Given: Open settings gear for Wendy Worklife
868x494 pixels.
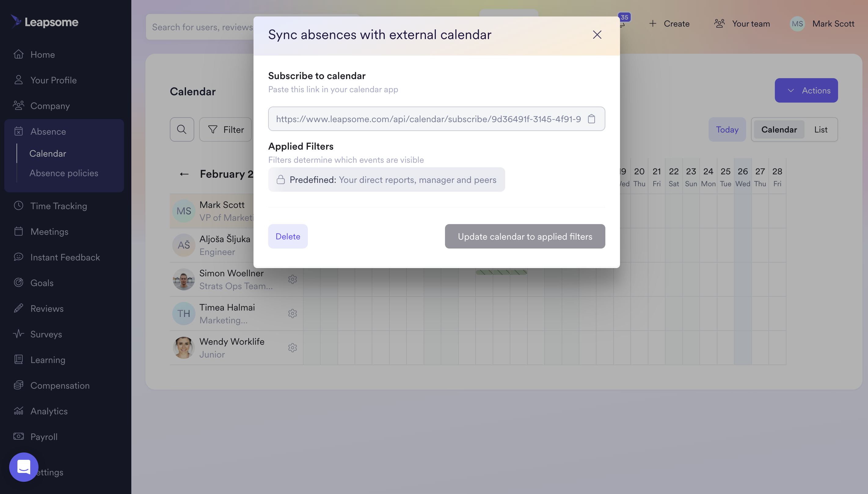Looking at the screenshot, I should 292,348.
